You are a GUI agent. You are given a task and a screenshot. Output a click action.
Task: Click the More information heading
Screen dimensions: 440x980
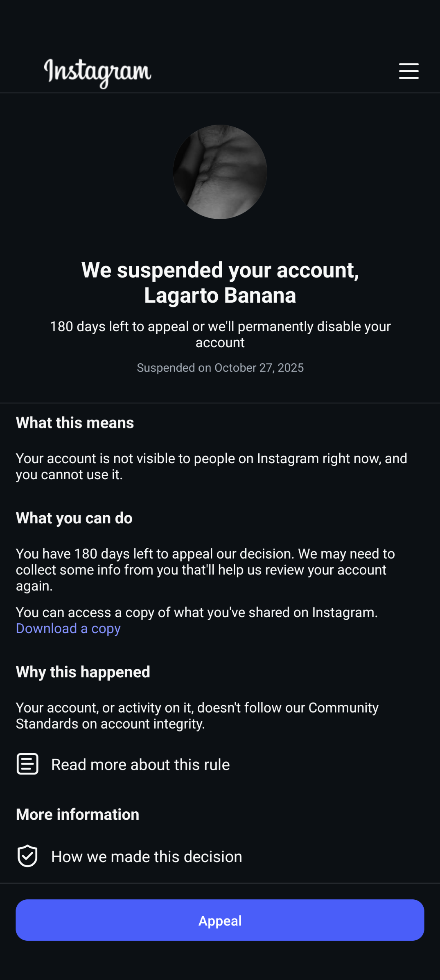click(78, 815)
